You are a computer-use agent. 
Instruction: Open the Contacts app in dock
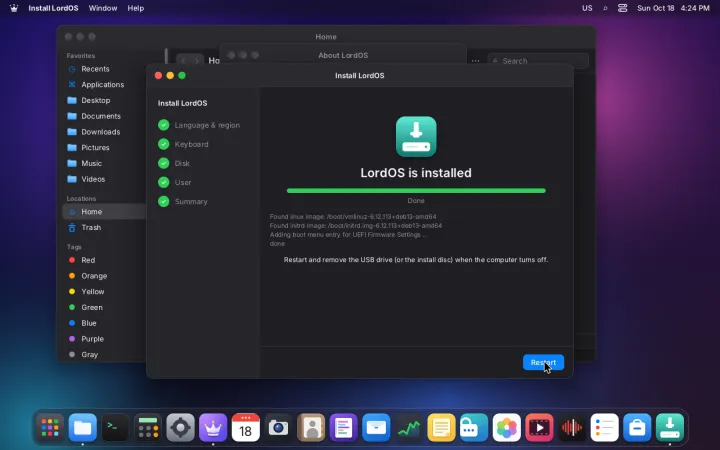coord(311,428)
